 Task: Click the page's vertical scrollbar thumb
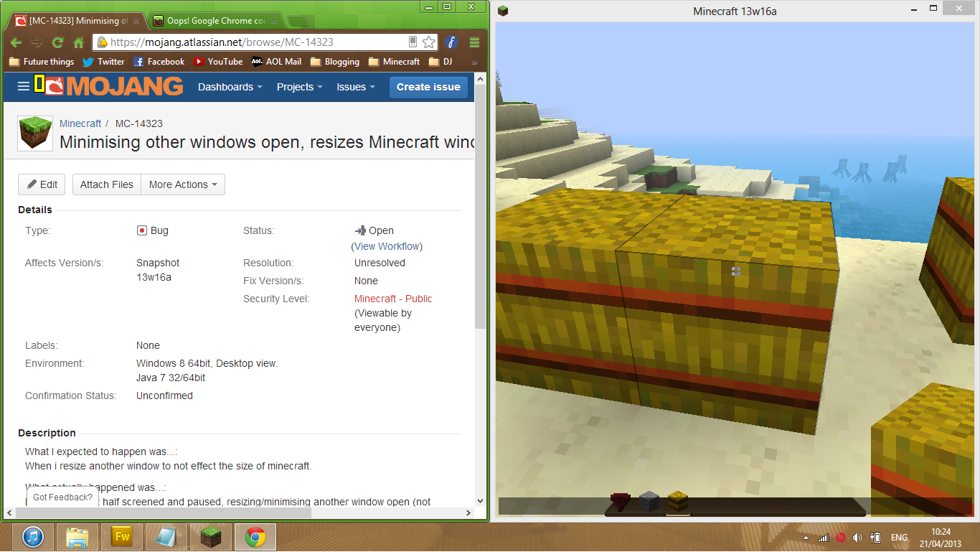click(481, 206)
